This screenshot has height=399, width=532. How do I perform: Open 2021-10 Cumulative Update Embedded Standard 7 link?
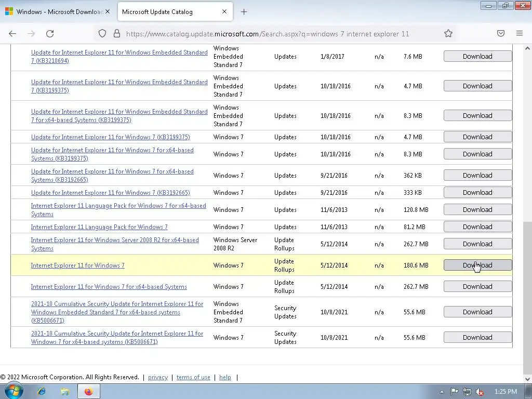point(117,312)
